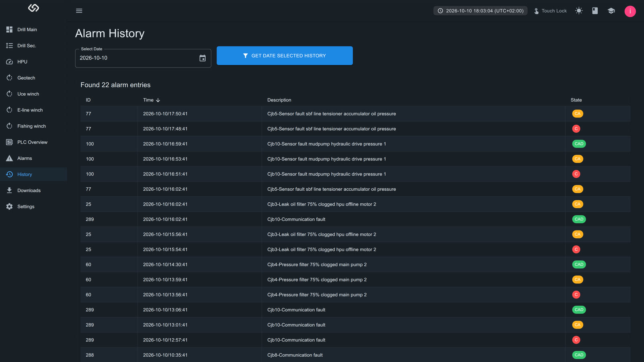Click Cjb8-Communication fault description
Viewport: 644px width, 362px height.
[x=295, y=355]
